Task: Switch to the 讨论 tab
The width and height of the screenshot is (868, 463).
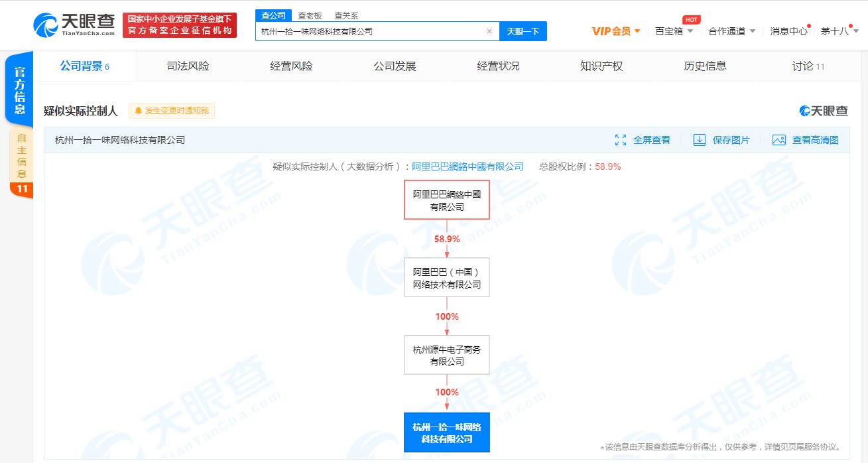Action: (808, 66)
